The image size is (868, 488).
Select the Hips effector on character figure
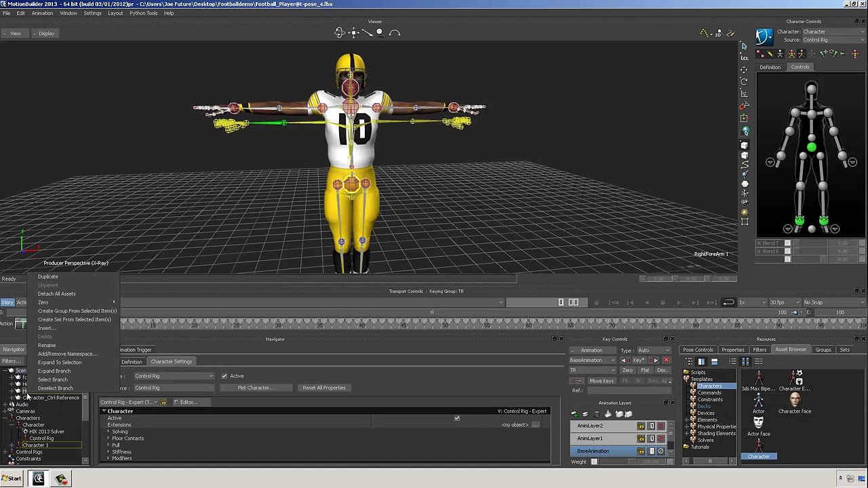[812, 147]
